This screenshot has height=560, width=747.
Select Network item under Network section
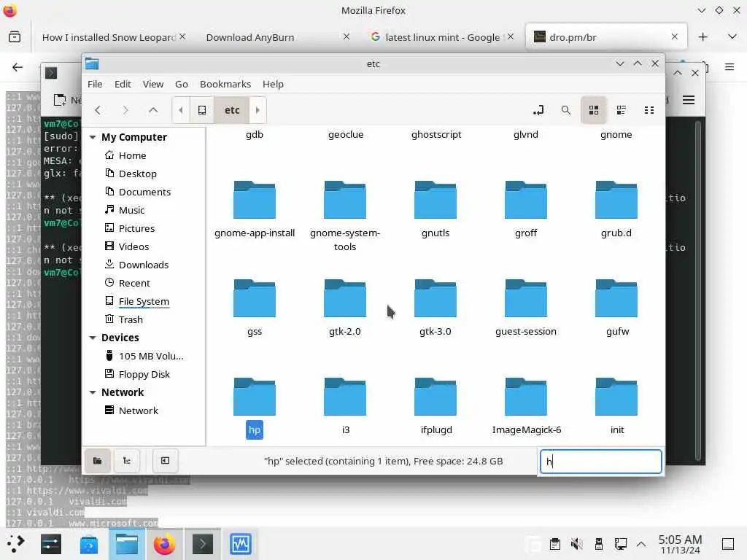pyautogui.click(x=138, y=411)
